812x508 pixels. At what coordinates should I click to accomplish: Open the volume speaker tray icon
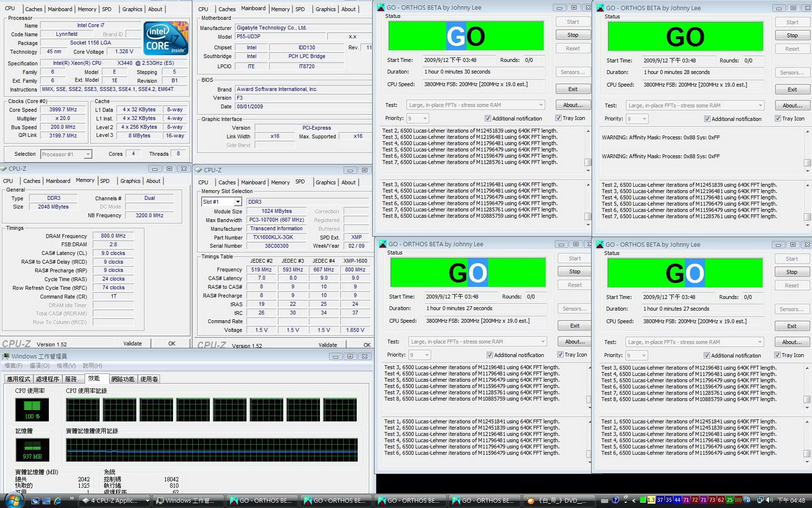[x=769, y=500]
